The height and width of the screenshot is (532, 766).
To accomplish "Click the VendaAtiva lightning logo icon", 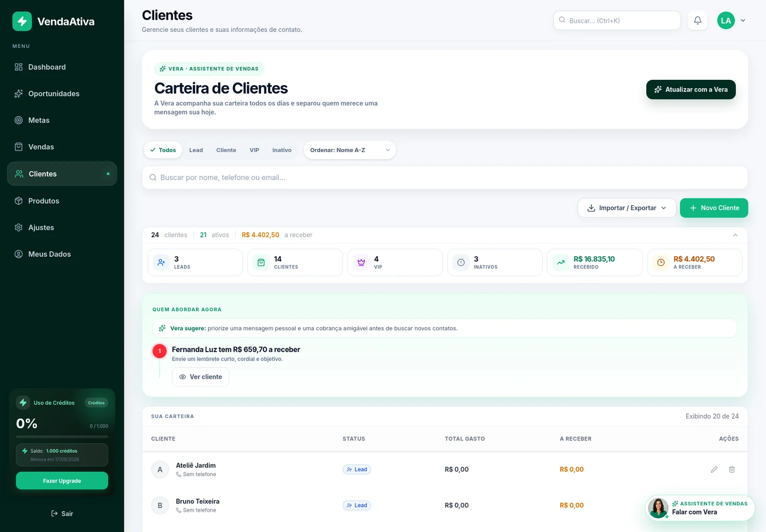I will click(22, 21).
